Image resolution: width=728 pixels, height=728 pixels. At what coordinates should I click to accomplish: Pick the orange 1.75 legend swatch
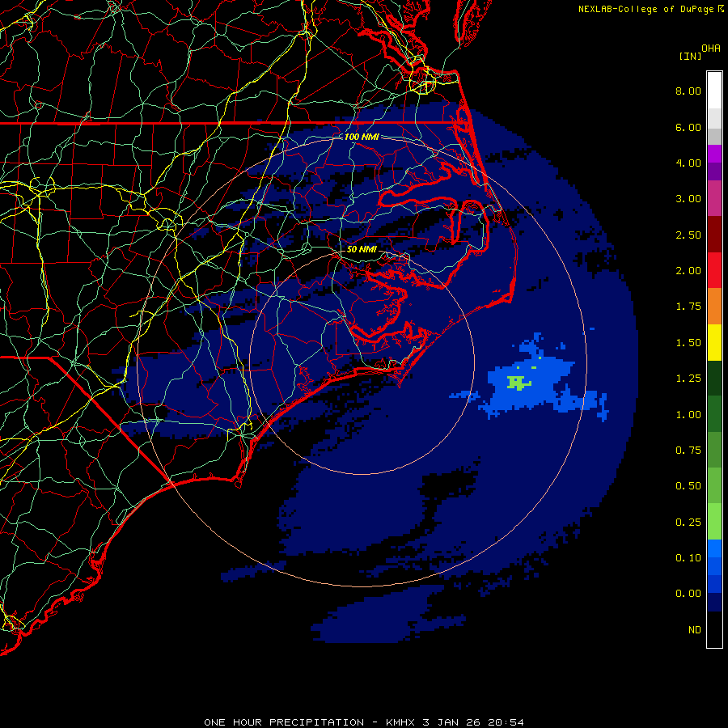(714, 307)
